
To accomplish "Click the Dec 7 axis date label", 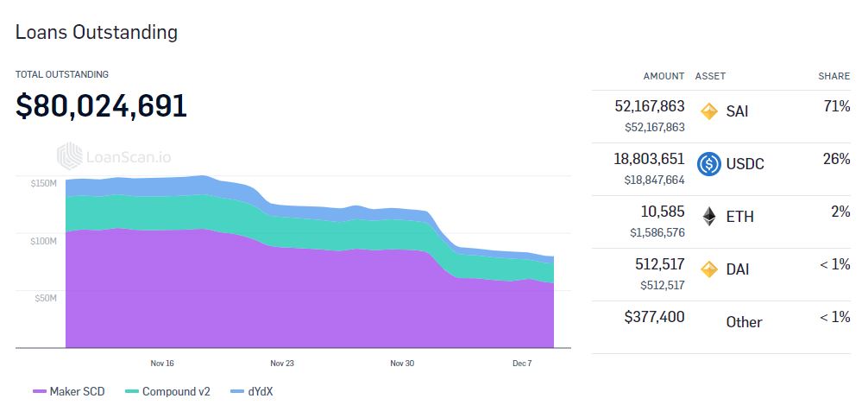I will pos(522,364).
